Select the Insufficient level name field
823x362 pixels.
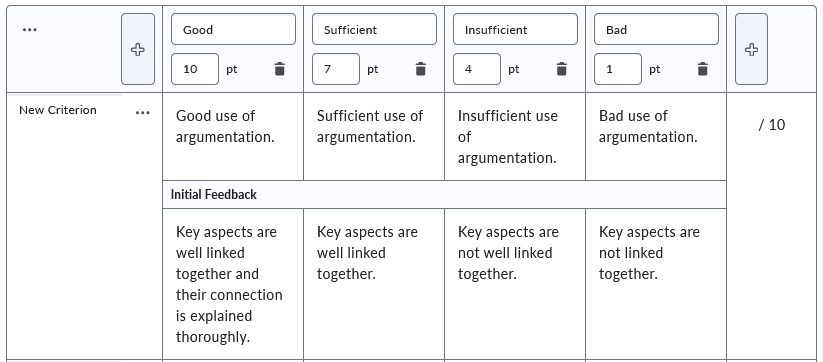tap(515, 29)
